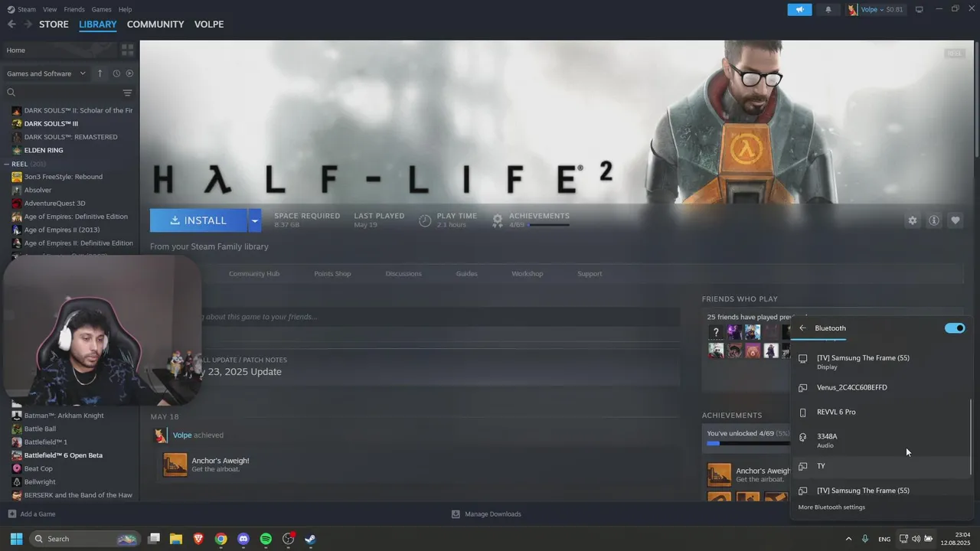Install Half-Life 2

coord(198,220)
